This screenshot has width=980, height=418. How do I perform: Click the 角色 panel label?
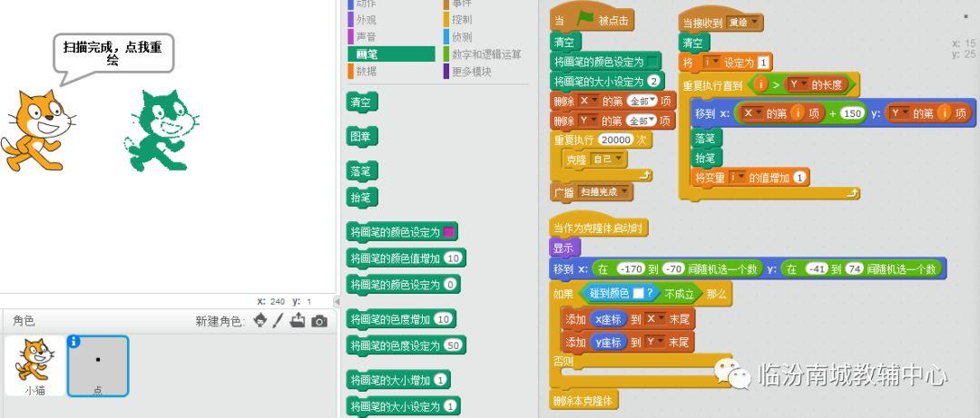click(24, 321)
